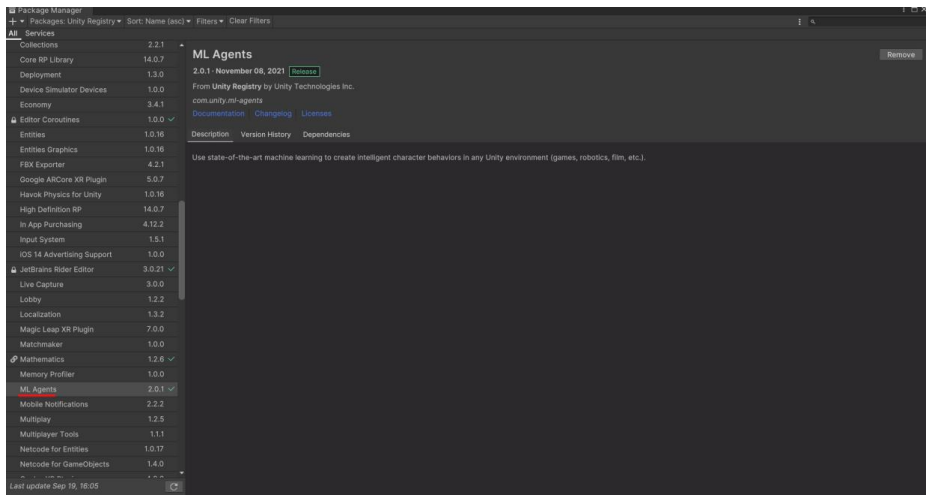Click installed checkmark on JetBrains Rider Editor row
This screenshot has height=503, width=939.
click(171, 269)
